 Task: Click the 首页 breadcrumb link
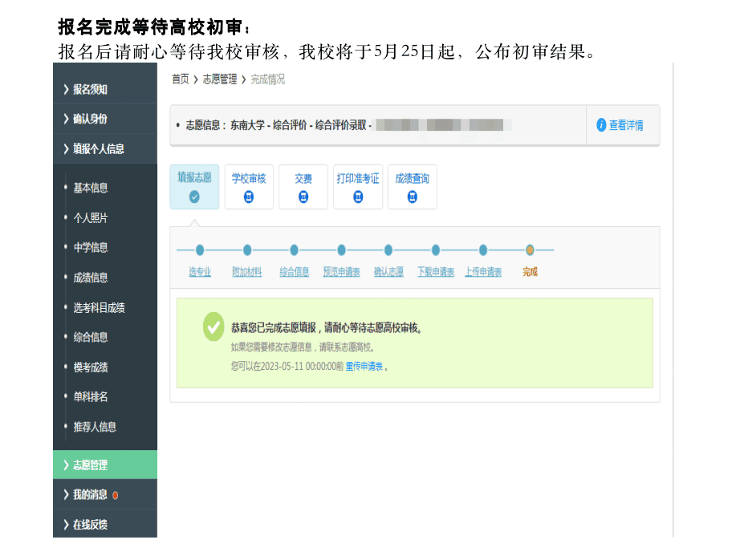click(x=181, y=79)
